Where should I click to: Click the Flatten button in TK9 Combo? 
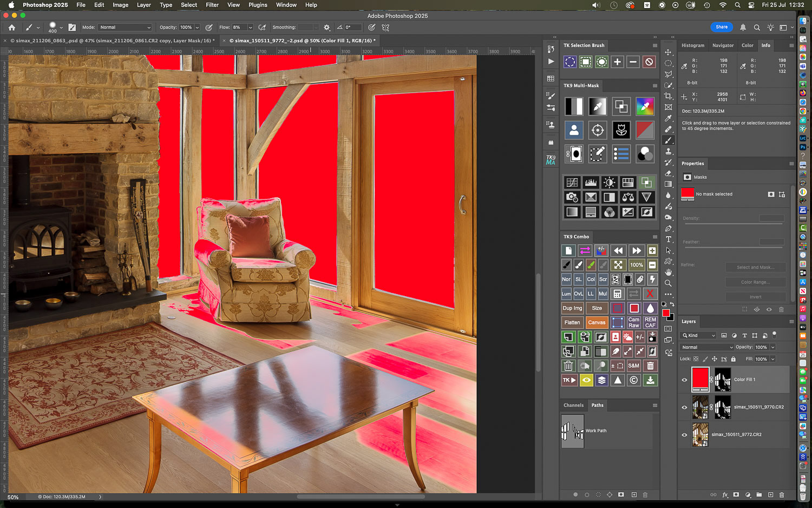tap(572, 322)
